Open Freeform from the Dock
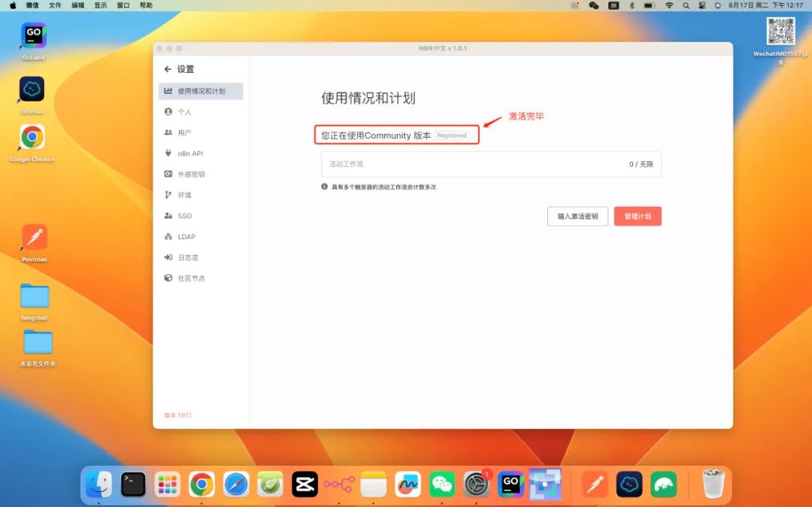Viewport: 812px width, 507px height. [x=408, y=484]
